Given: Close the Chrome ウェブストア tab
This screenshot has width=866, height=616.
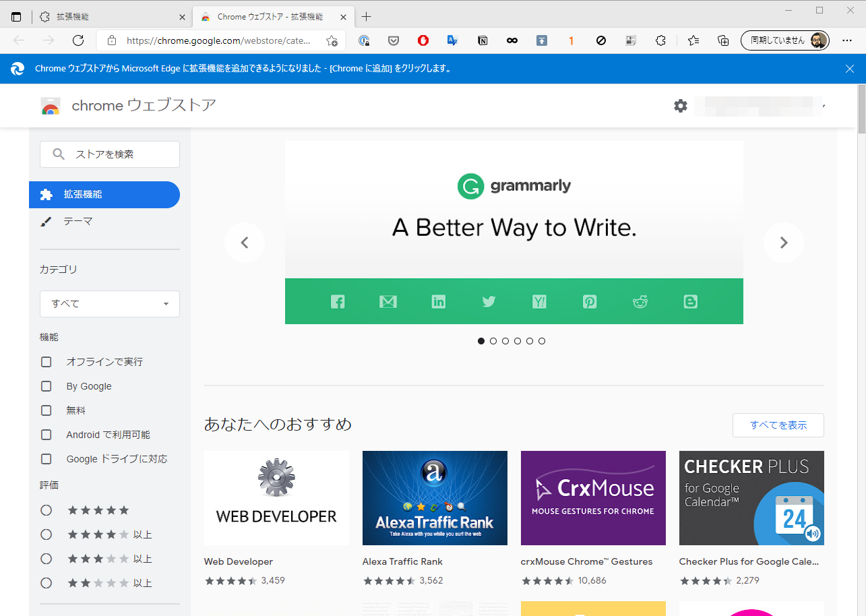Looking at the screenshot, I should (x=343, y=17).
